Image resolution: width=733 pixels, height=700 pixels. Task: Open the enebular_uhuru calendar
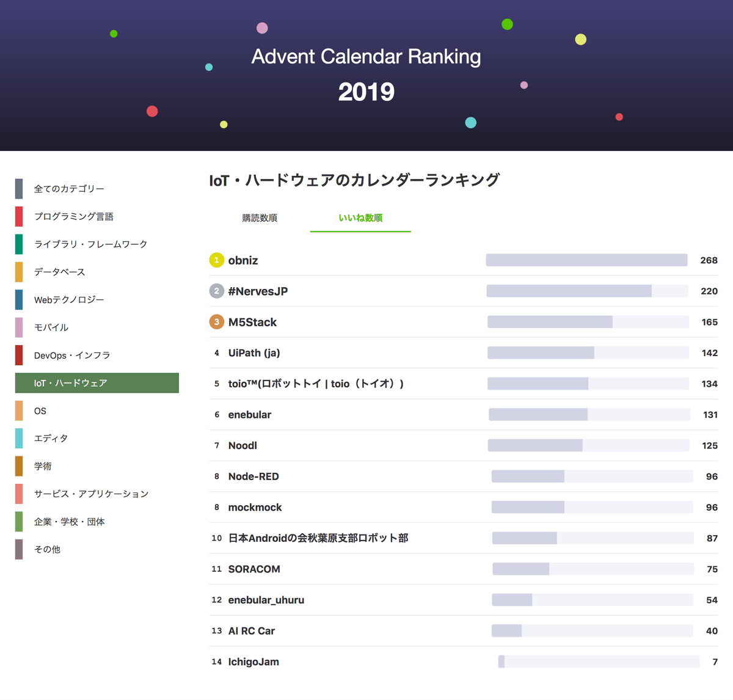[x=266, y=600]
